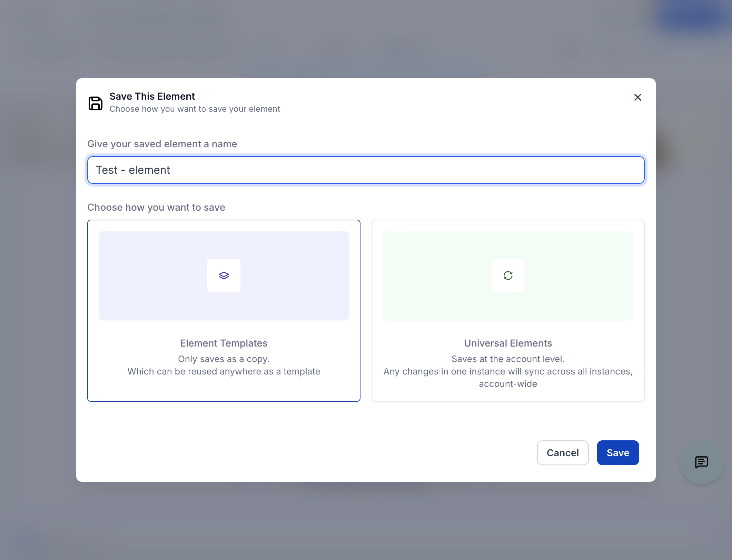This screenshot has width=732, height=560.
Task: Close the Save This Element dialog
Action: click(638, 97)
